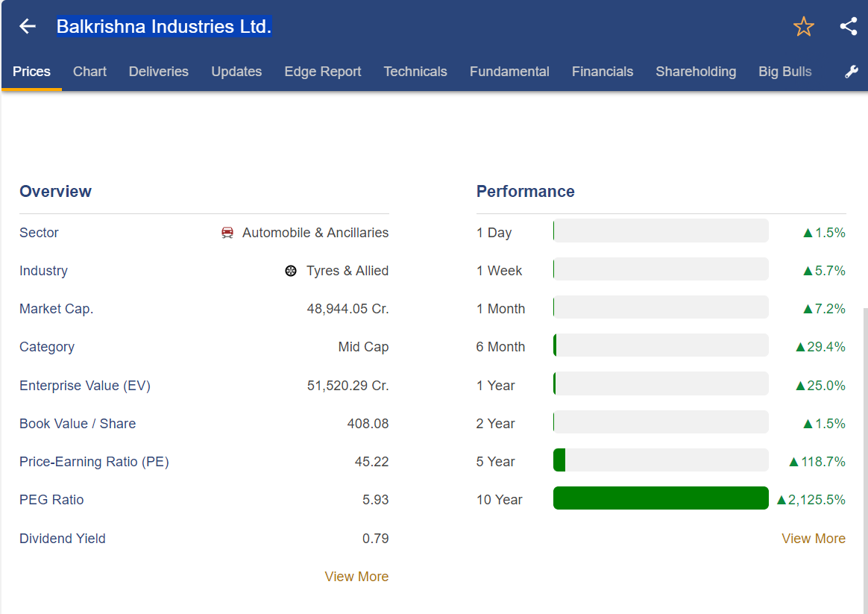The image size is (868, 614).
Task: Click the Enterprise Value (EV) label
Action: click(x=85, y=386)
